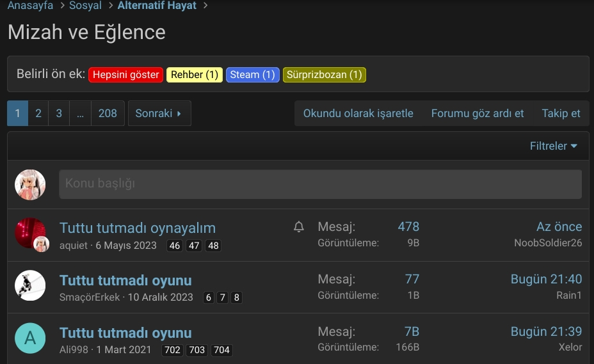Click message count 478
The image size is (594, 364).
pyautogui.click(x=408, y=226)
